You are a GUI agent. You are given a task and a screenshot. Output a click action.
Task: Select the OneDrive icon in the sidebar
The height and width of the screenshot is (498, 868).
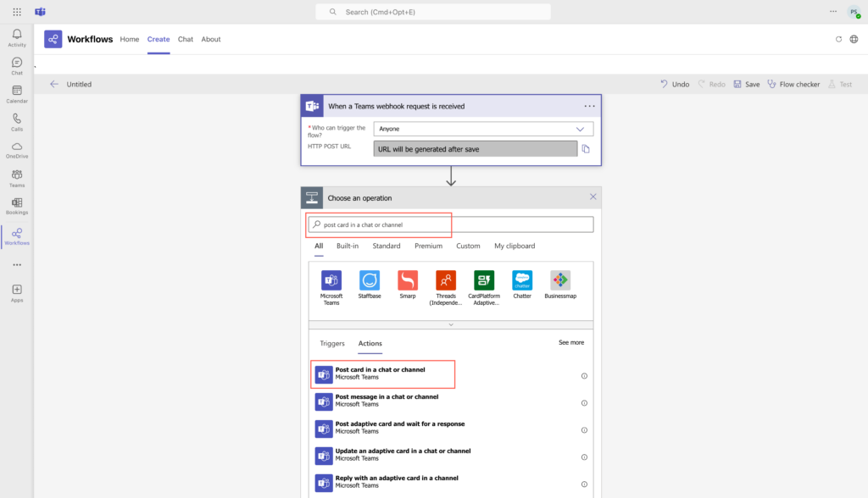[x=16, y=146]
